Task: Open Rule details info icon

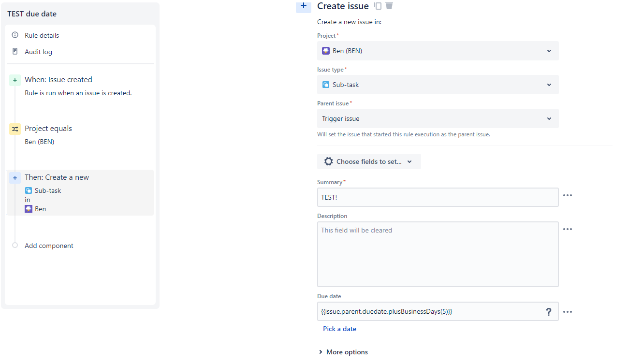Action: coord(15,35)
